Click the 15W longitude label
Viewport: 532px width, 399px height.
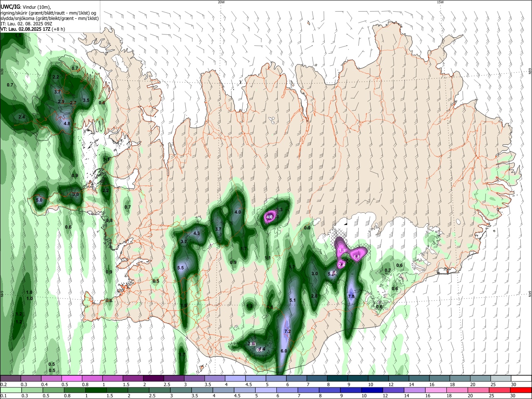tap(440, 2)
